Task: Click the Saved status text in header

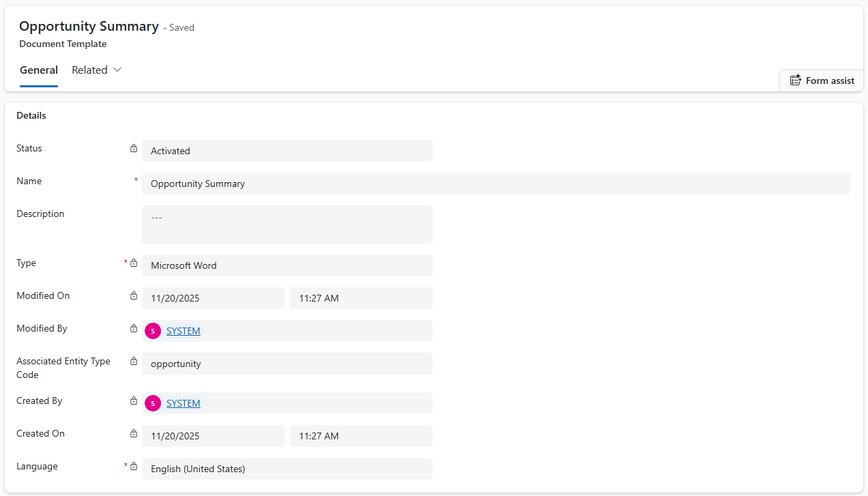Action: [179, 27]
